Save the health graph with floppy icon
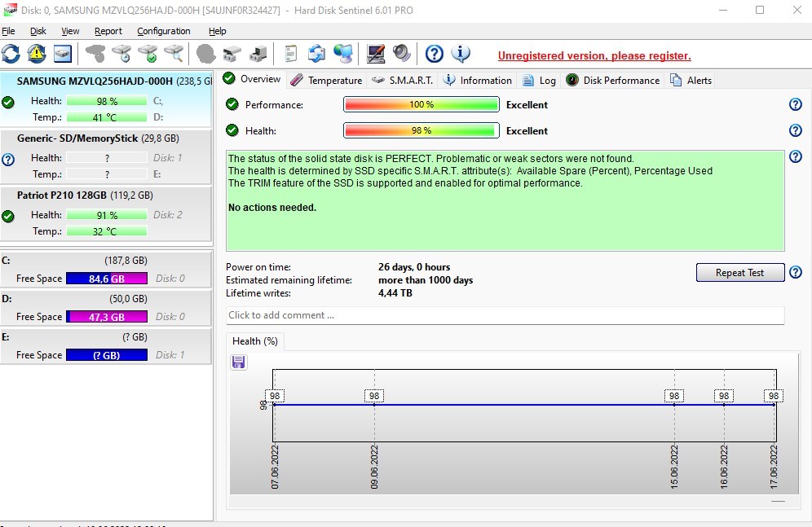This screenshot has height=527, width=812. coord(239,362)
